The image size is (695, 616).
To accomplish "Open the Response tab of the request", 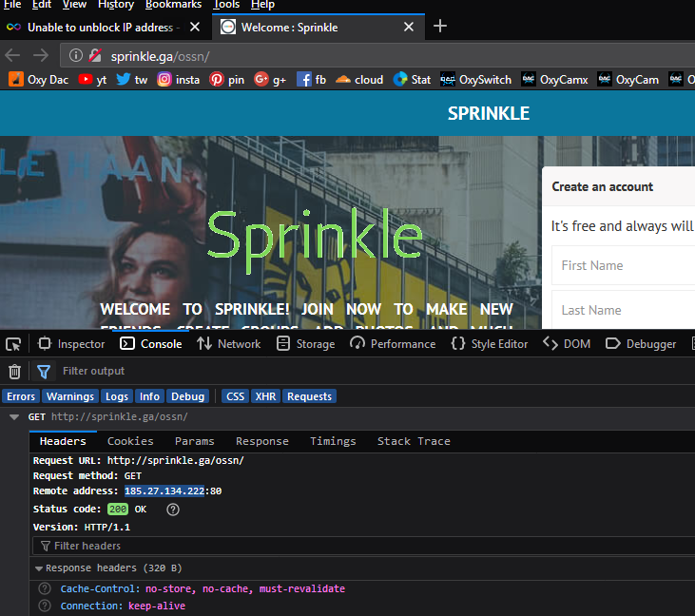I will [262, 441].
